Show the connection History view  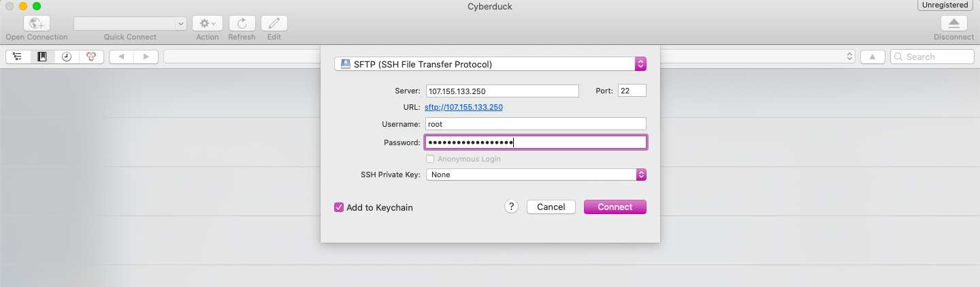pos(67,57)
